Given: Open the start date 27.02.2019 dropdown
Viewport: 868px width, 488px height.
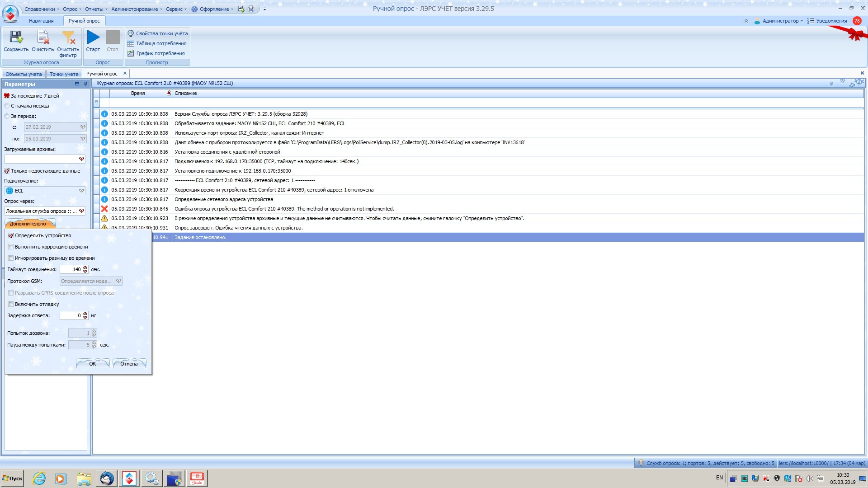Looking at the screenshot, I should pos(83,127).
